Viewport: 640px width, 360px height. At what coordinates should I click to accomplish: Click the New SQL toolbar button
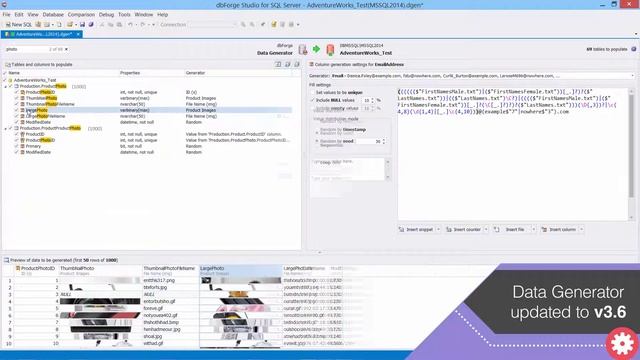click(18, 24)
